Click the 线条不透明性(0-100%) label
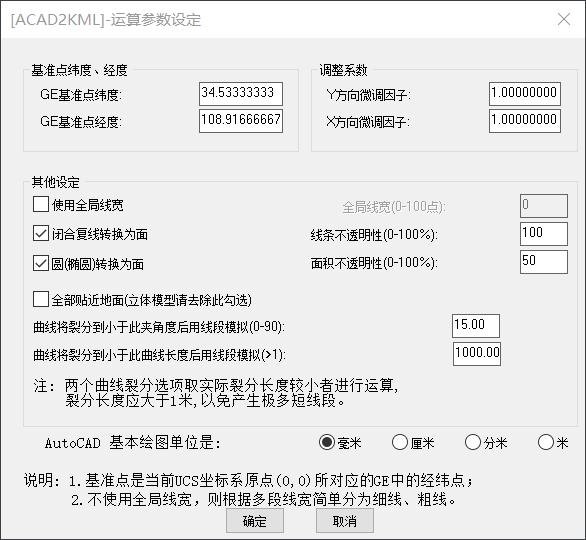This screenshot has width=586, height=540. point(374,235)
